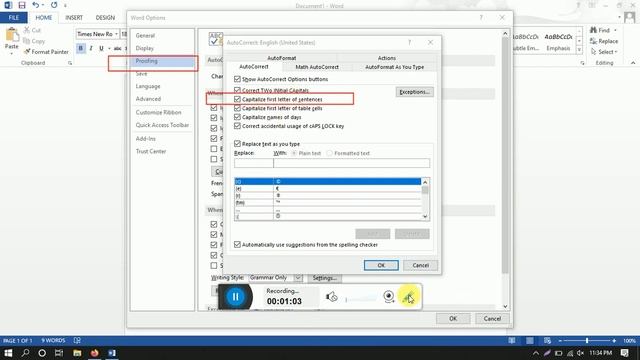Image resolution: width=640 pixels, height=360 pixels.
Task: Click the recorder pen annotation icon
Action: 408,298
